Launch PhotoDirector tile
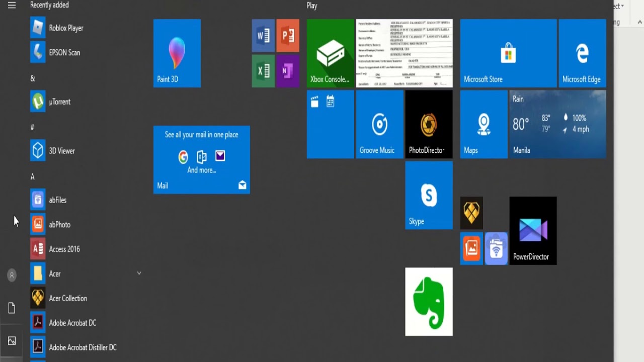The image size is (644, 362). coord(429,124)
